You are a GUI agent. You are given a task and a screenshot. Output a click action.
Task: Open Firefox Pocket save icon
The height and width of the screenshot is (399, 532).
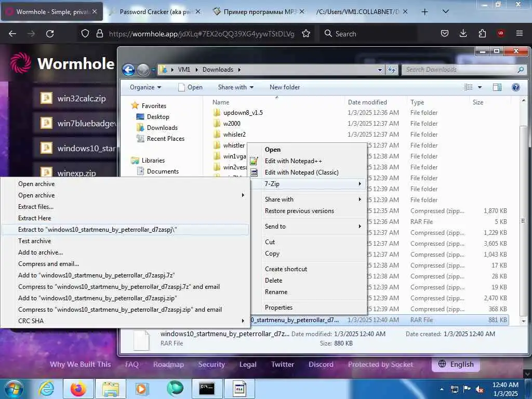[x=445, y=33]
